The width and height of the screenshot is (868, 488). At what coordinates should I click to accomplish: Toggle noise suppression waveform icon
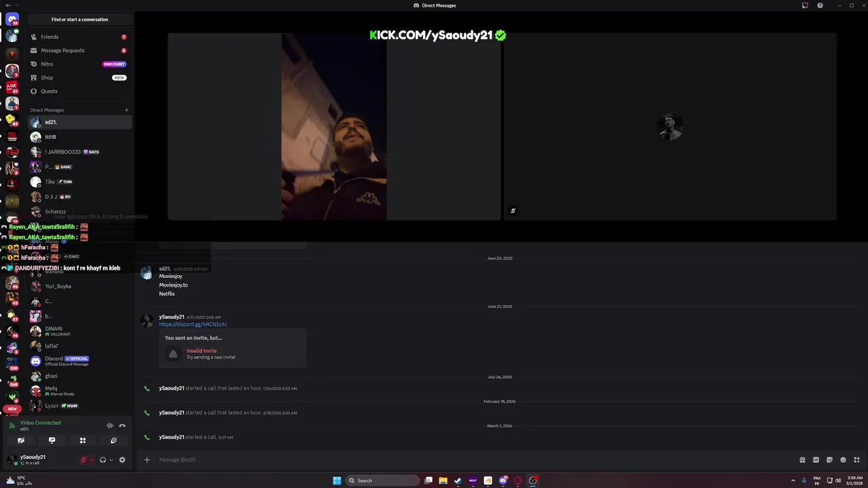point(110,426)
